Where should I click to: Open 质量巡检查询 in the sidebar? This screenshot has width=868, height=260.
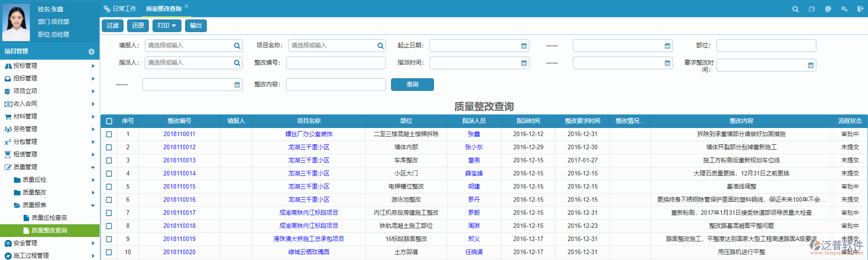pos(49,218)
